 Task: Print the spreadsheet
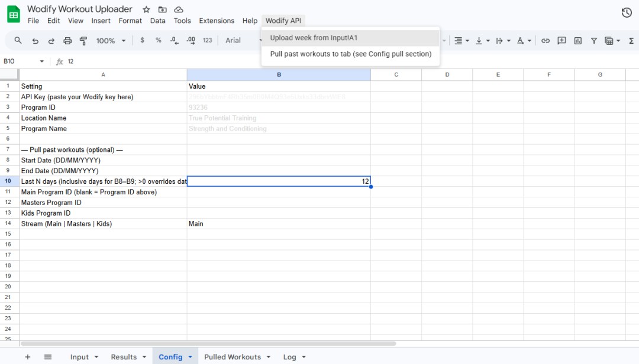tap(67, 40)
